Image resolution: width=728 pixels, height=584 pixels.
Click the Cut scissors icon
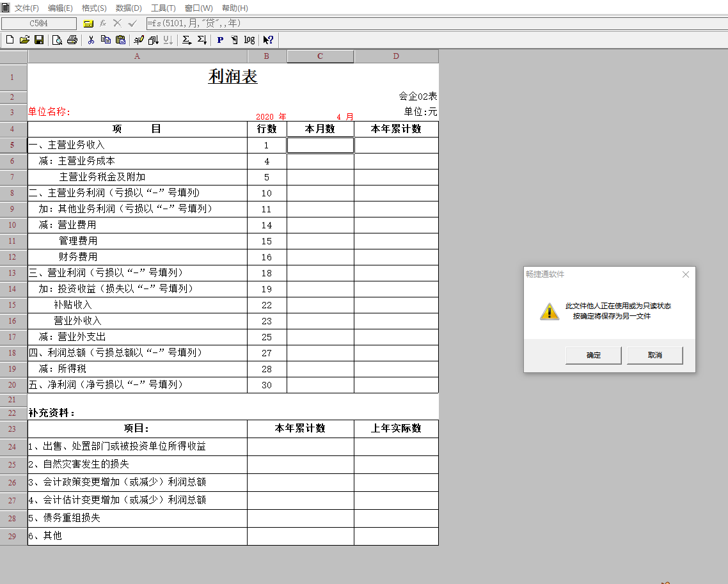click(x=91, y=40)
